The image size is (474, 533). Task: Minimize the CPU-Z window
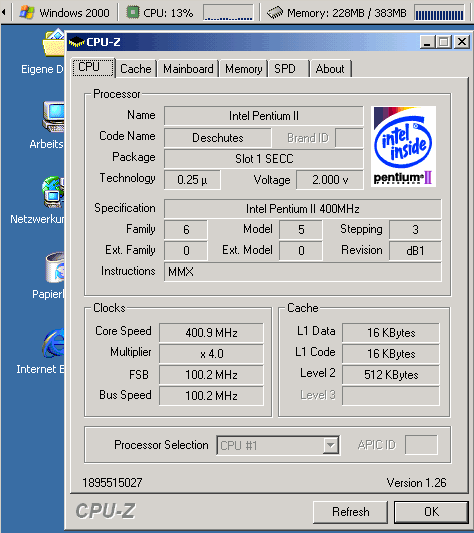(x=427, y=42)
